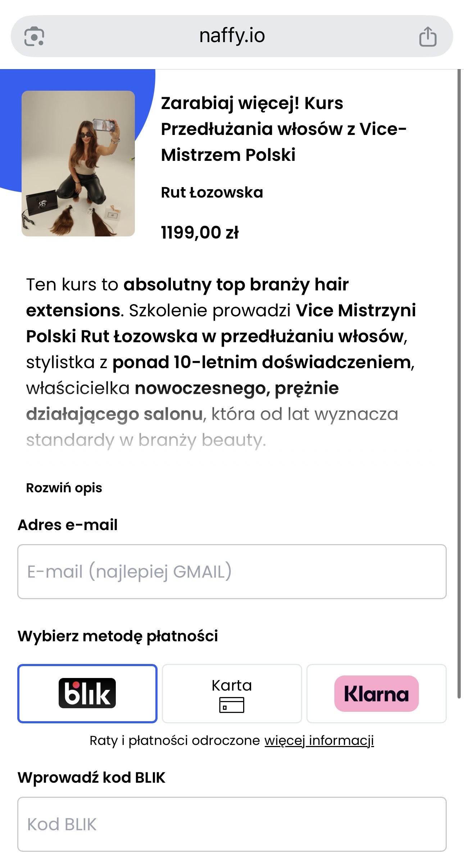Choose the Karta payment option
Image resolution: width=464 pixels, height=868 pixels.
coord(232,693)
